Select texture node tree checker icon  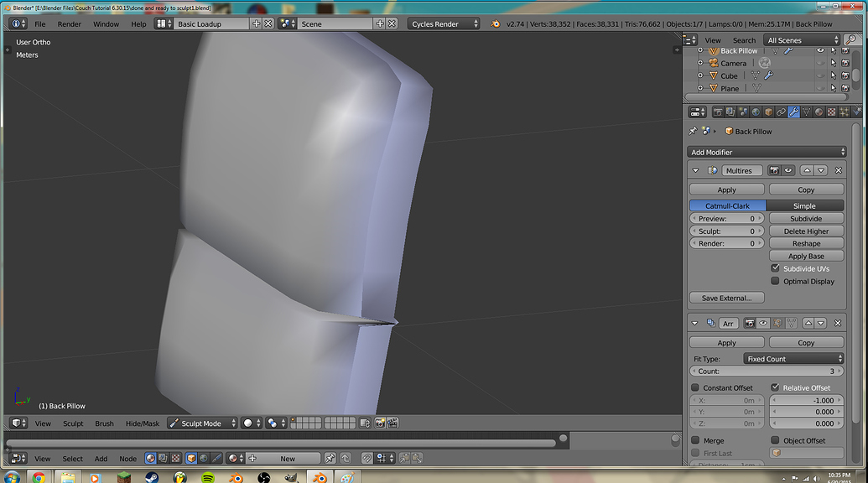175,459
